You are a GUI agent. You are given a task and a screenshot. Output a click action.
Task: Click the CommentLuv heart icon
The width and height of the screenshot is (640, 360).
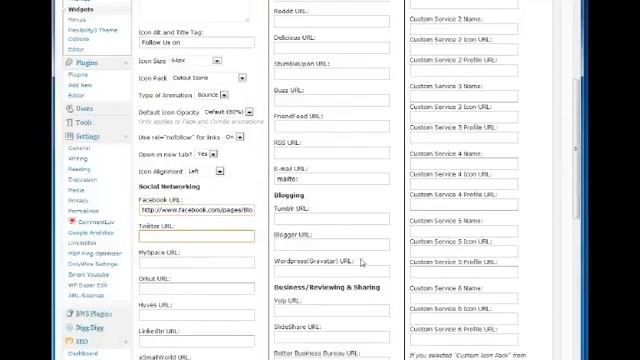pyautogui.click(x=72, y=221)
